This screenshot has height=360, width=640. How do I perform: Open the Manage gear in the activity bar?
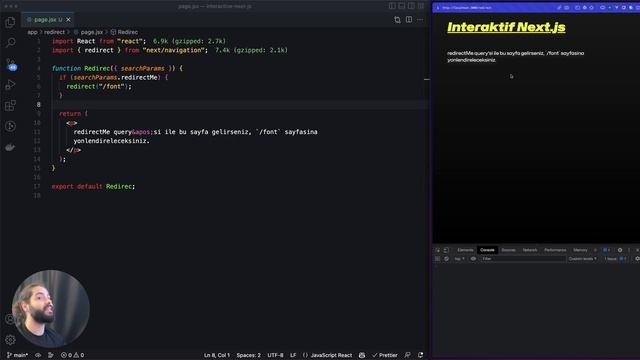[x=10, y=339]
